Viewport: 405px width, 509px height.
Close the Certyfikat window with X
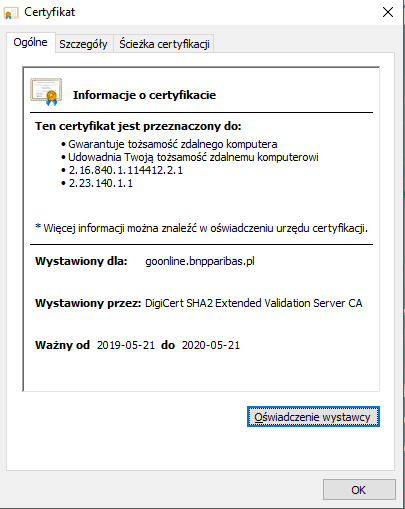click(388, 13)
